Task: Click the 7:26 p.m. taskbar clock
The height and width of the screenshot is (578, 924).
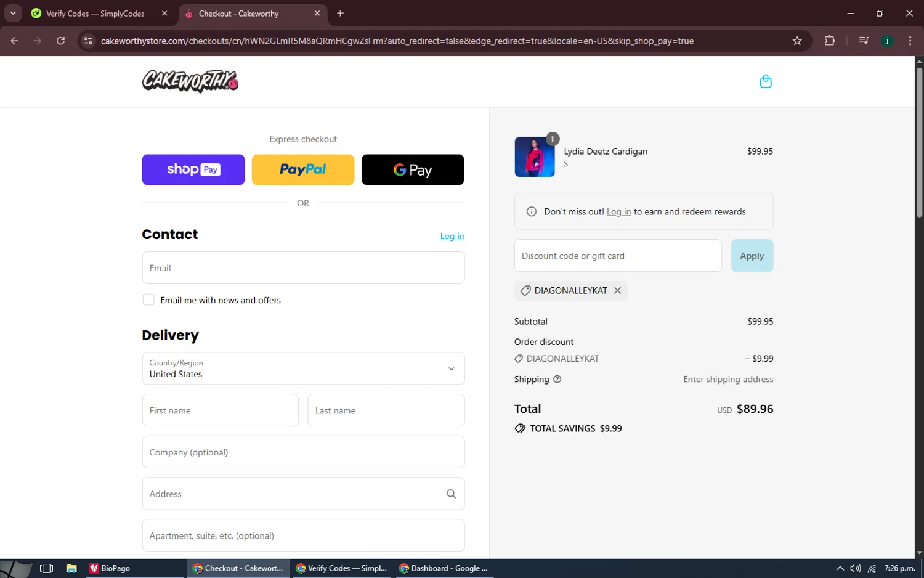Action: [x=899, y=568]
